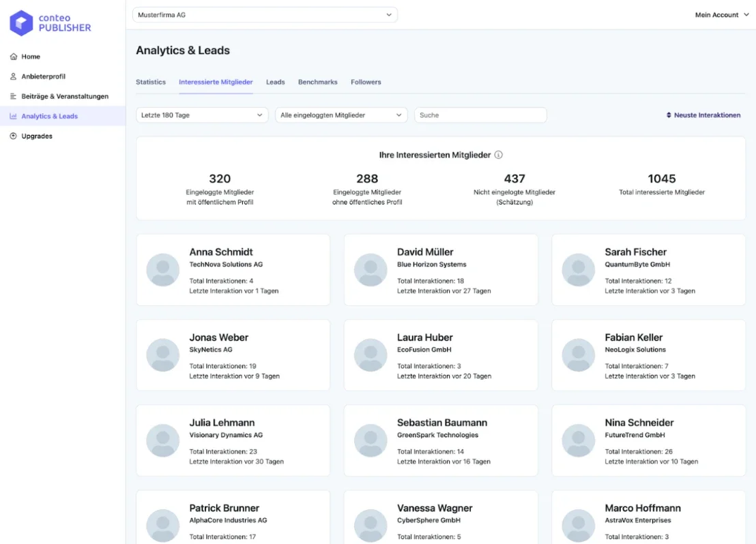View the Followers tab
756x544 pixels.
(366, 82)
